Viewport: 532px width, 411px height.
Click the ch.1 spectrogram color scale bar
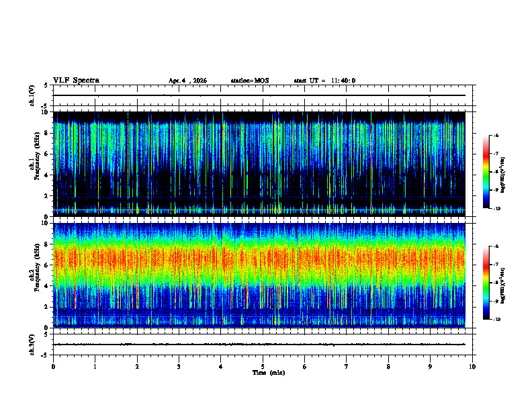point(486,172)
